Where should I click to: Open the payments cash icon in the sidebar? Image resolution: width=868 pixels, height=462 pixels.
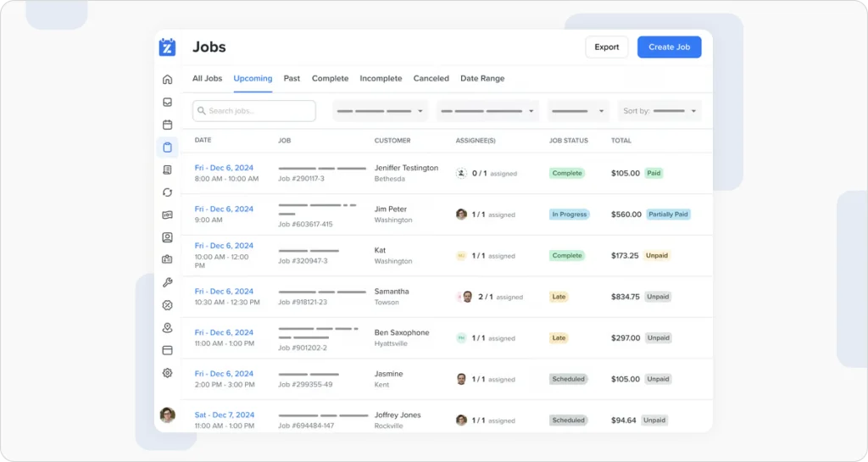click(167, 214)
